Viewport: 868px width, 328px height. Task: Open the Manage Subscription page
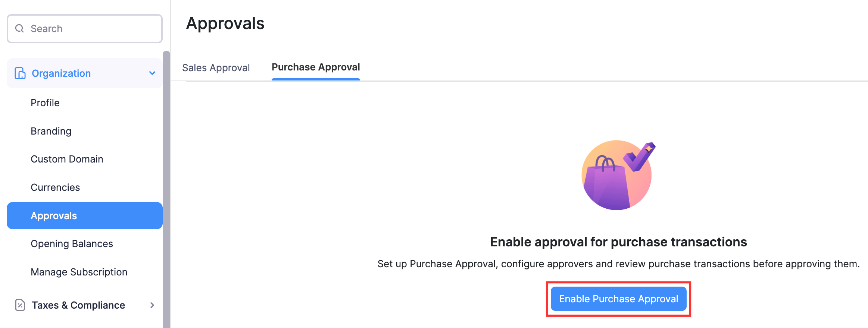click(79, 272)
